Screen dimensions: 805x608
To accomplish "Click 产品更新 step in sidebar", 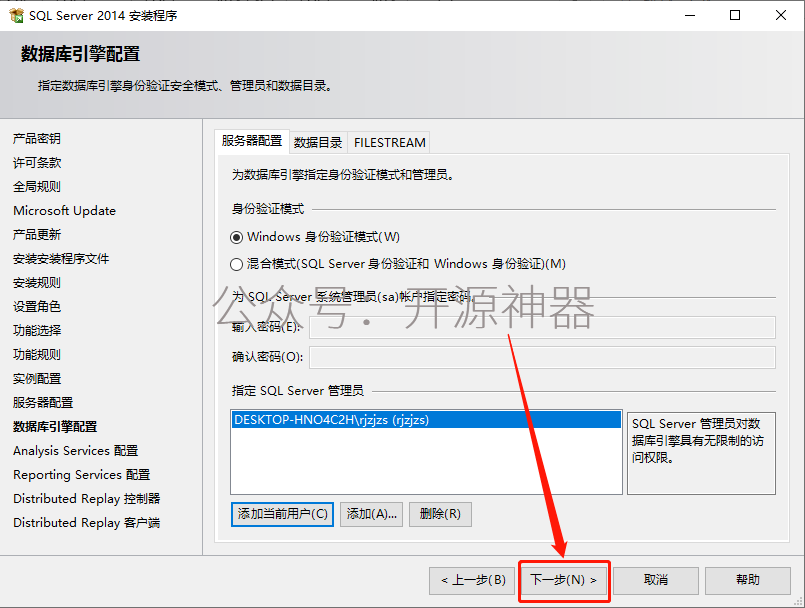I will coord(37,235).
